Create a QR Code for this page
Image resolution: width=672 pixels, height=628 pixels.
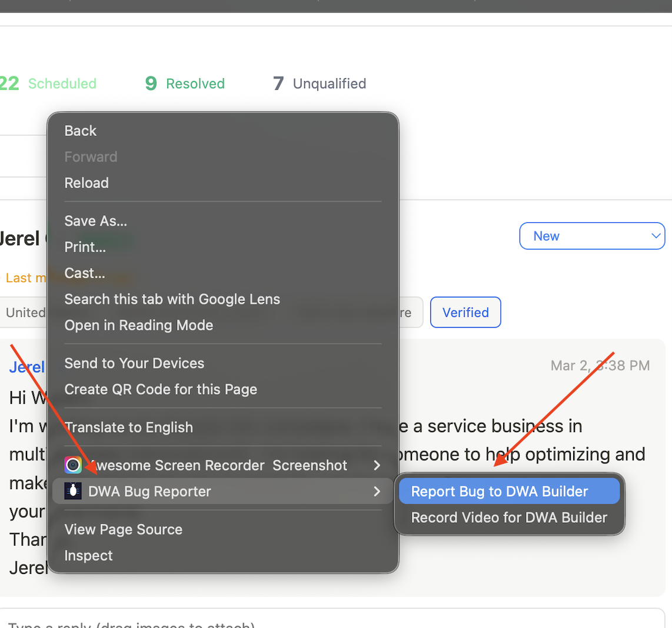pos(161,389)
